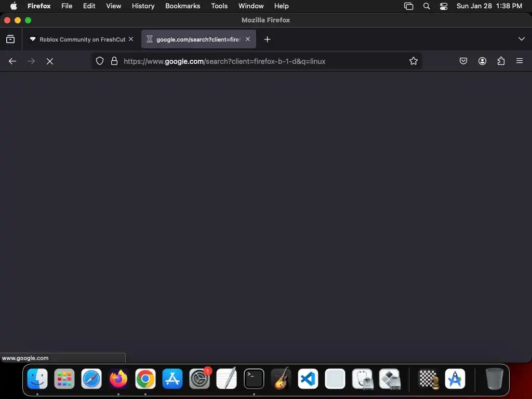The width and height of the screenshot is (532, 399).
Task: Open tracking protection shield panel
Action: [x=99, y=61]
